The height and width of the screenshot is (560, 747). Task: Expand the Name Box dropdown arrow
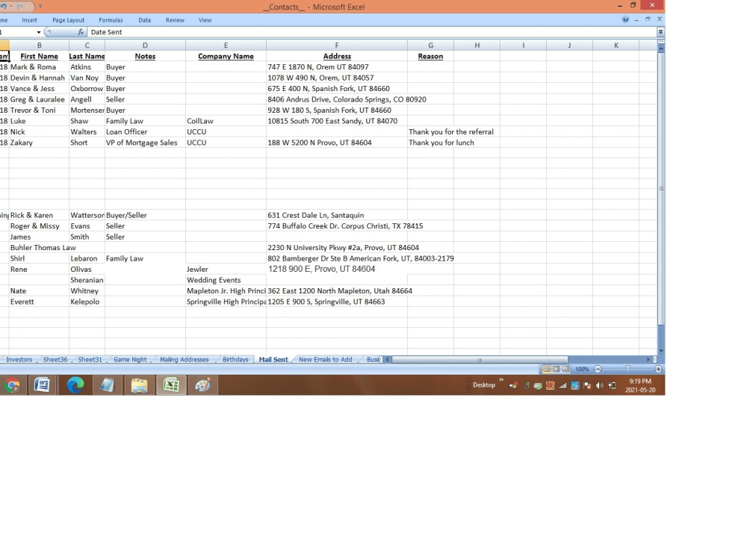point(39,32)
